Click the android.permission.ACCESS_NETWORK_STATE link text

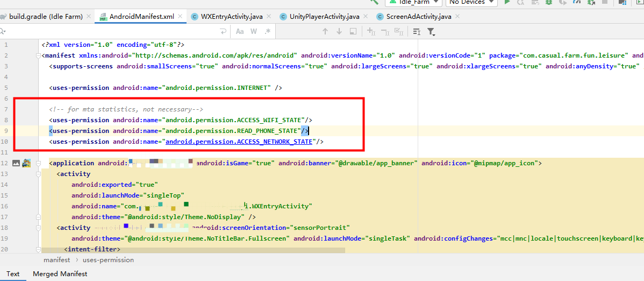(x=239, y=142)
